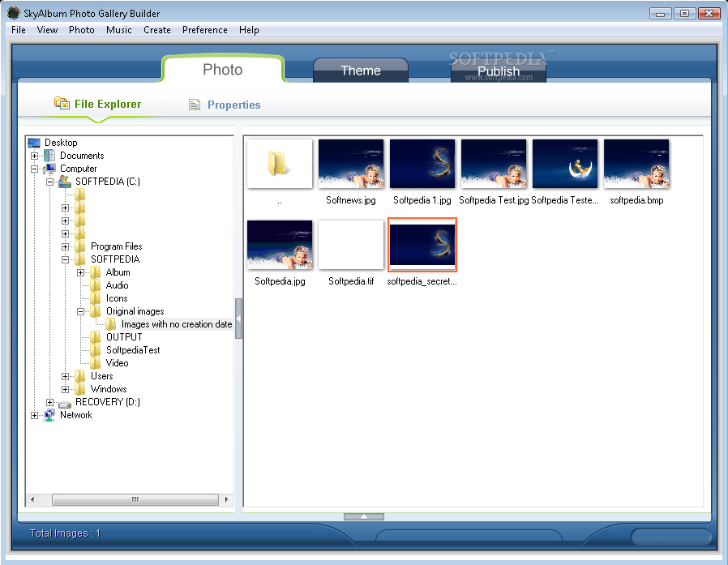The height and width of the screenshot is (565, 728).
Task: Open the Create menu
Action: click(x=157, y=30)
